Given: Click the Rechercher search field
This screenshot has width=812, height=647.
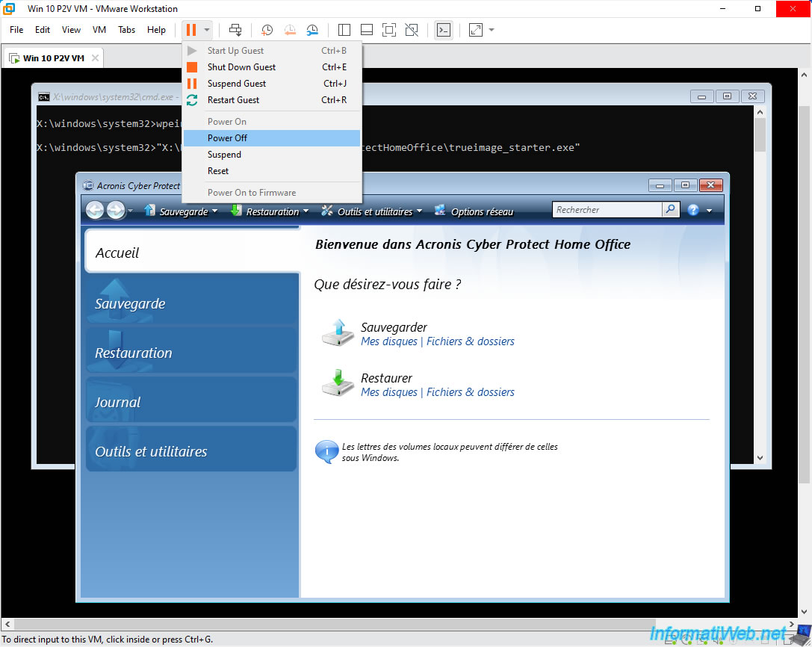Looking at the screenshot, I should tap(607, 210).
